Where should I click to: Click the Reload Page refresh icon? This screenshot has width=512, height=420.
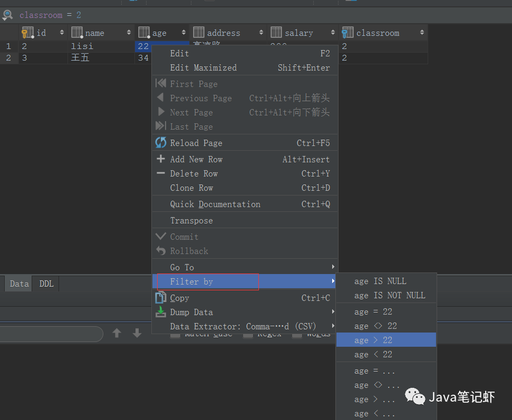[x=161, y=143]
